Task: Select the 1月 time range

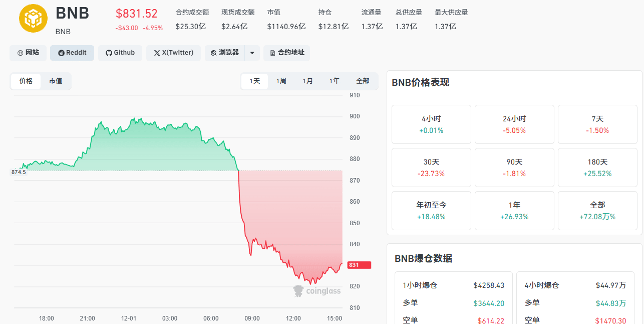Action: point(308,81)
